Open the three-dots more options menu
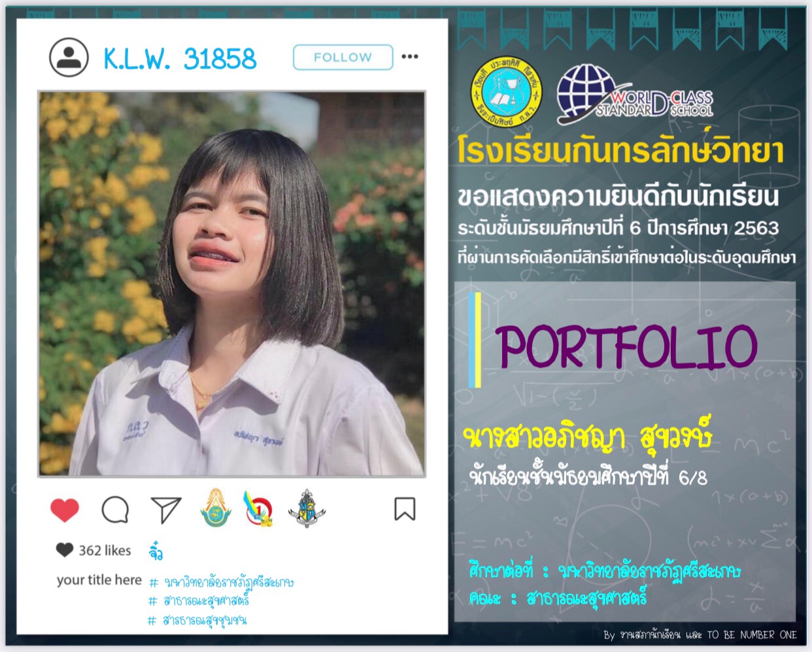 pyautogui.click(x=410, y=57)
